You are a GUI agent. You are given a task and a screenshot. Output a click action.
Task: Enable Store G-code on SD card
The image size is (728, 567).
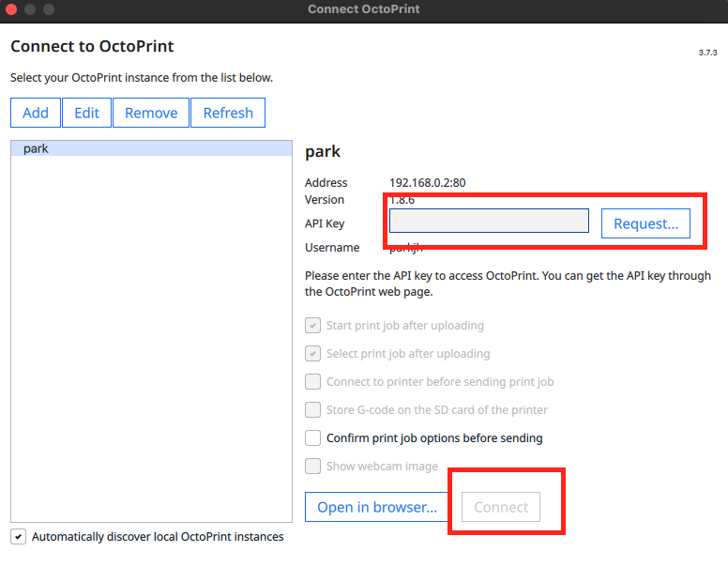tap(313, 410)
